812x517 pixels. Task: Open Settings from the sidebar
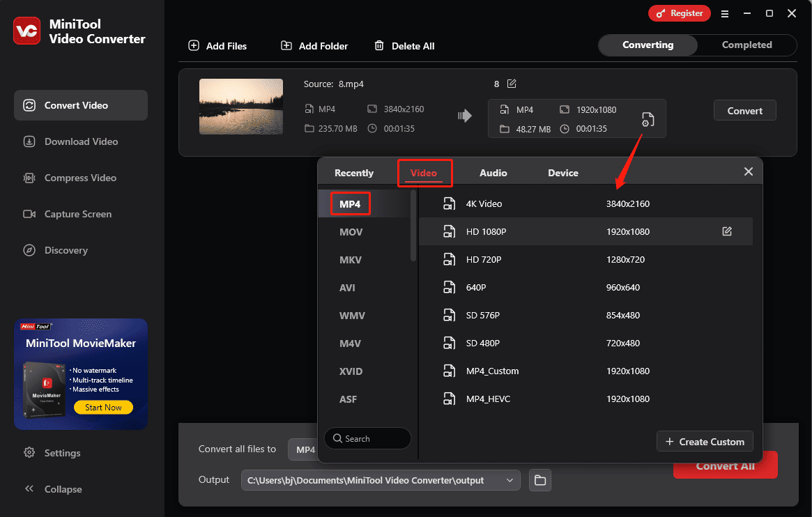(52, 453)
